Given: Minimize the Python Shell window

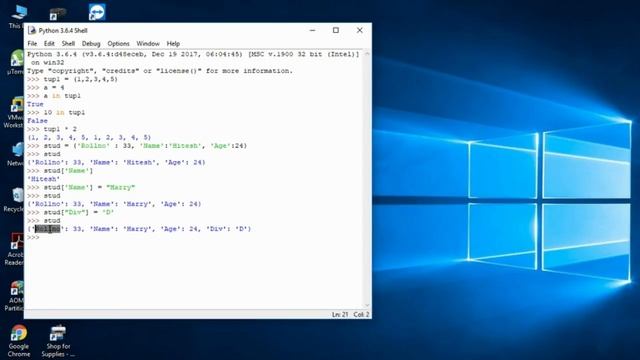Looking at the screenshot, I should 313,30.
